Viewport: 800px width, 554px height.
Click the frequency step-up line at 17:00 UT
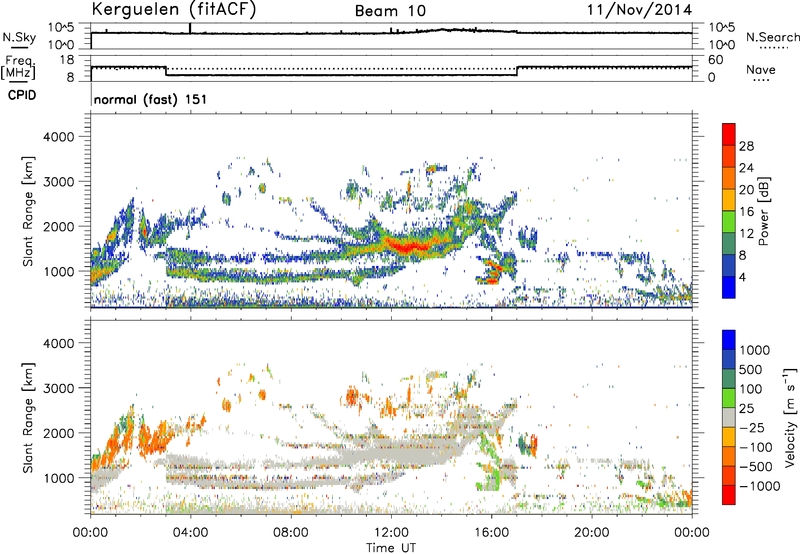point(517,71)
